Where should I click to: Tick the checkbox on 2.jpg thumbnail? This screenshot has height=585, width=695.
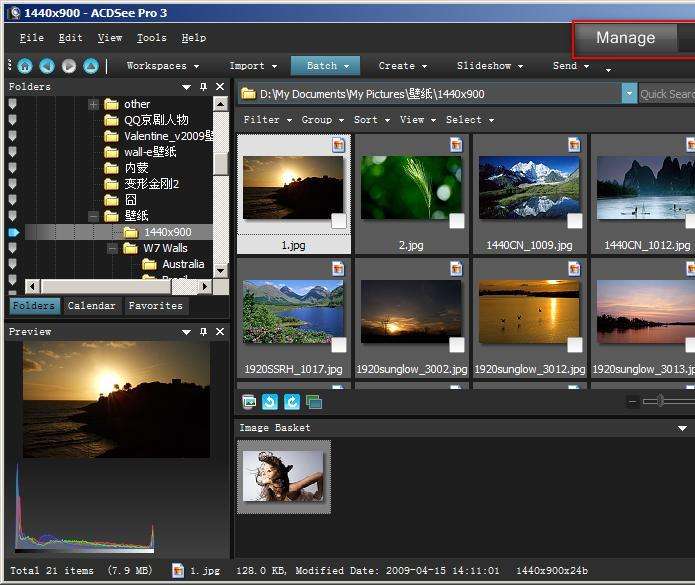click(x=457, y=221)
